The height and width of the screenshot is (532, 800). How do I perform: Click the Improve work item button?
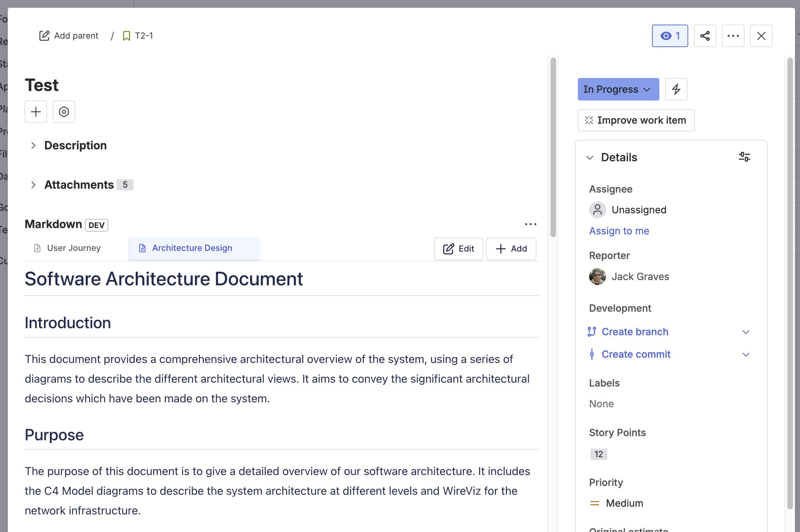pyautogui.click(x=636, y=120)
